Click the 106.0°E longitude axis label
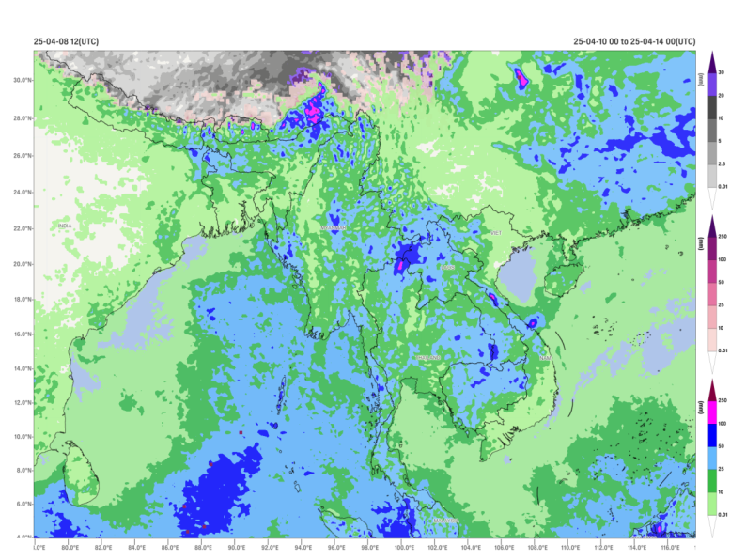The width and height of the screenshot is (746, 560). [504, 548]
